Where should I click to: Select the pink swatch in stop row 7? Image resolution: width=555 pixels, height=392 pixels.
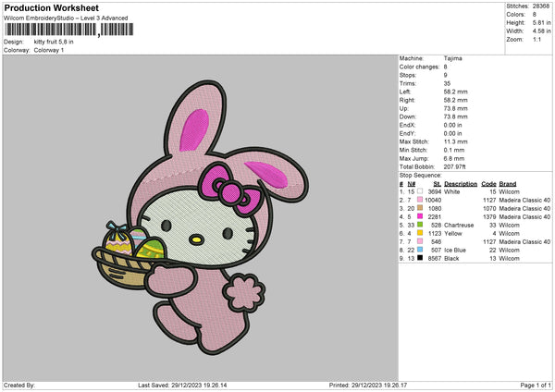coord(420,241)
